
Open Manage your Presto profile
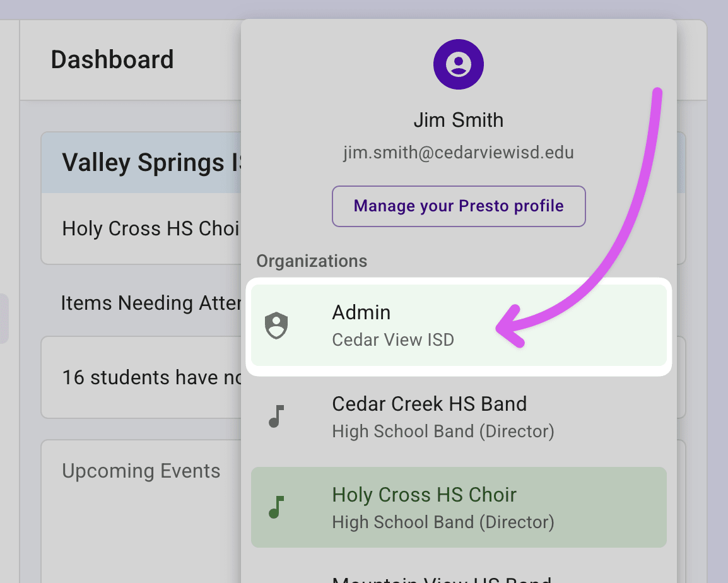[x=459, y=206]
